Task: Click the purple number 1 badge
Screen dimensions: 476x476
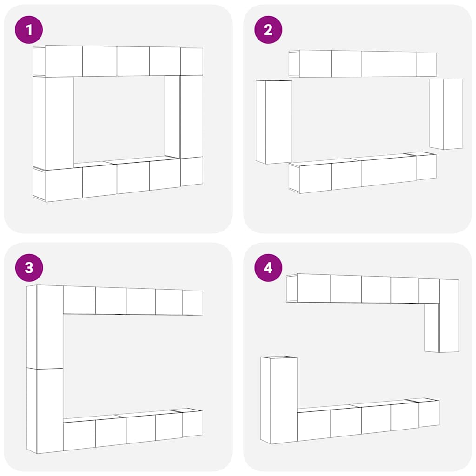Action: (29, 30)
